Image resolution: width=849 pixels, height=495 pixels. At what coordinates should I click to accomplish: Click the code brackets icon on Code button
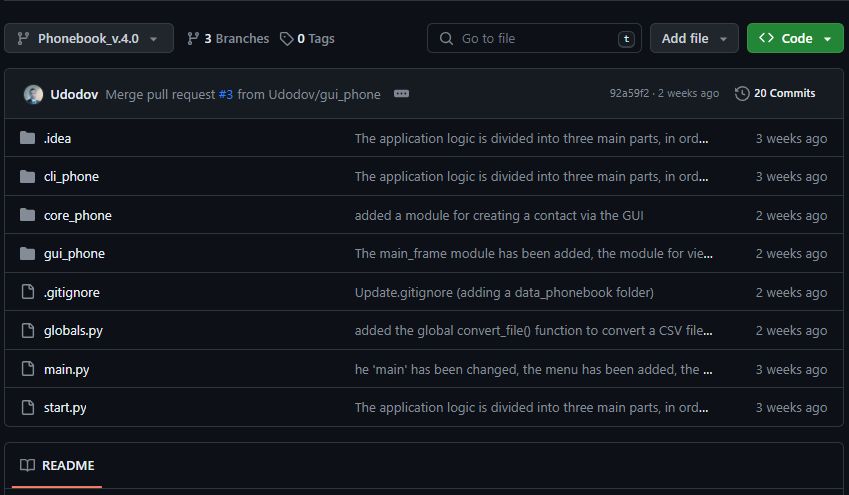pos(766,37)
